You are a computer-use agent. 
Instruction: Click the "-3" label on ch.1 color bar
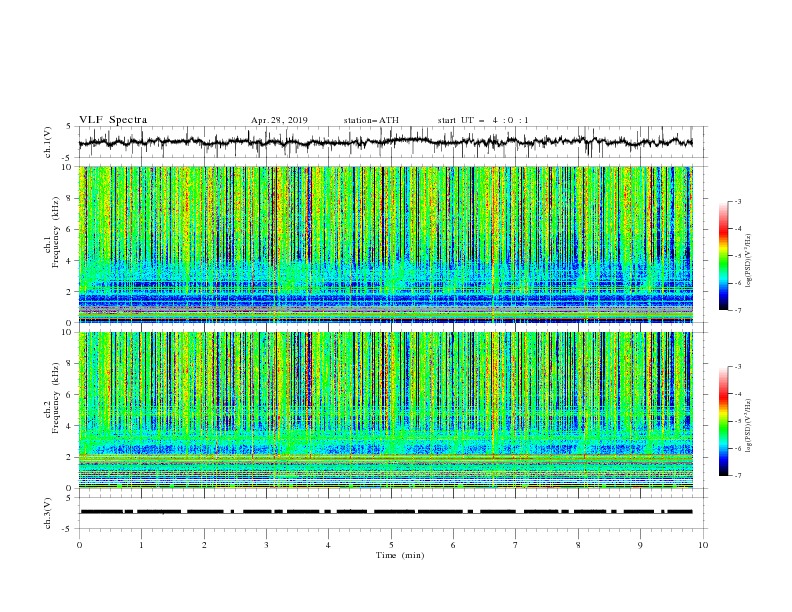point(737,201)
